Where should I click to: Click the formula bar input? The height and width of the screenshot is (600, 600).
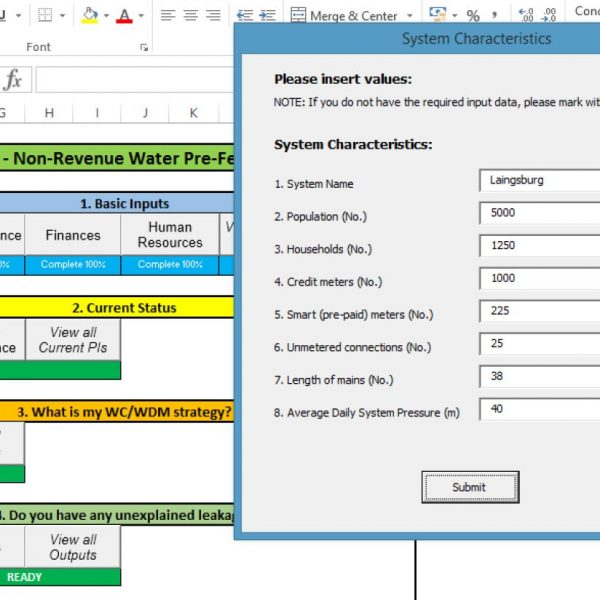[135, 80]
